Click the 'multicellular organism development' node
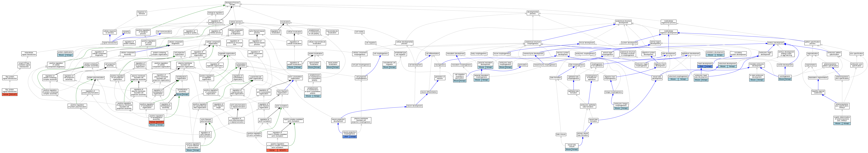This screenshot has width=868, height=153. 668,32
